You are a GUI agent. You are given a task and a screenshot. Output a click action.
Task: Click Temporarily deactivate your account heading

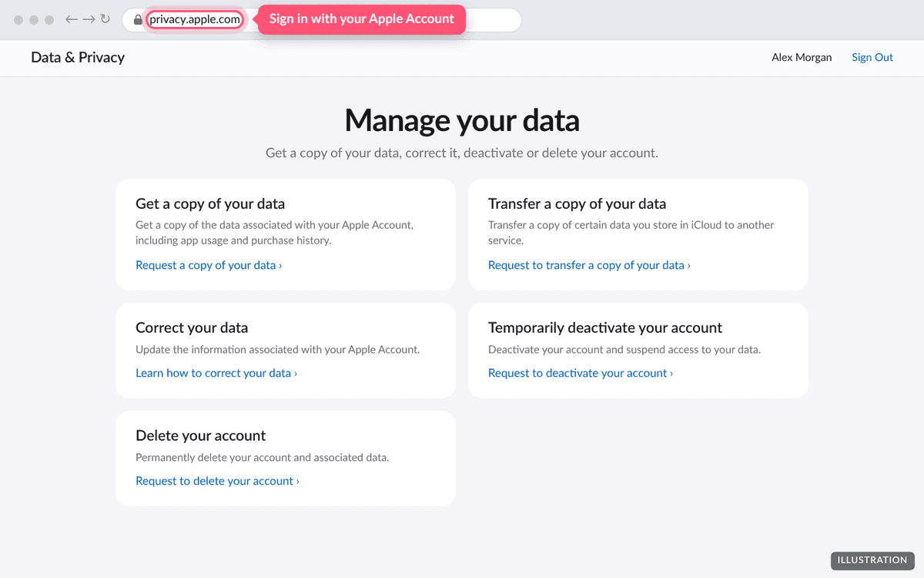click(605, 328)
